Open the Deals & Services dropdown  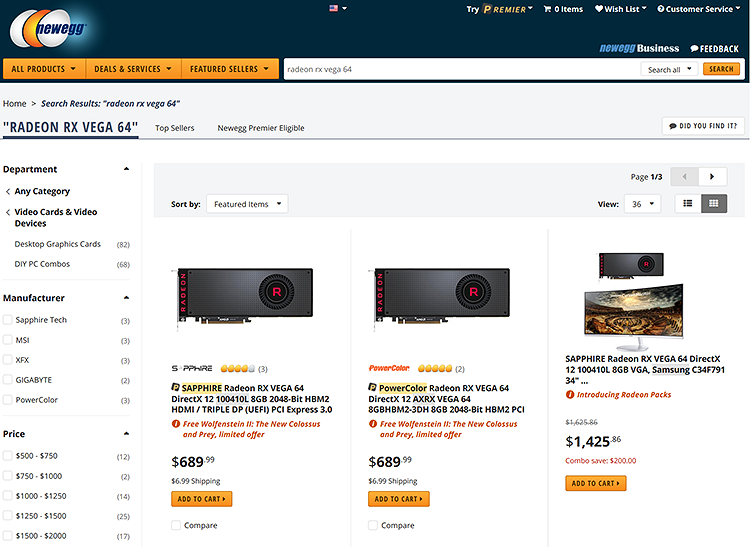(x=133, y=69)
